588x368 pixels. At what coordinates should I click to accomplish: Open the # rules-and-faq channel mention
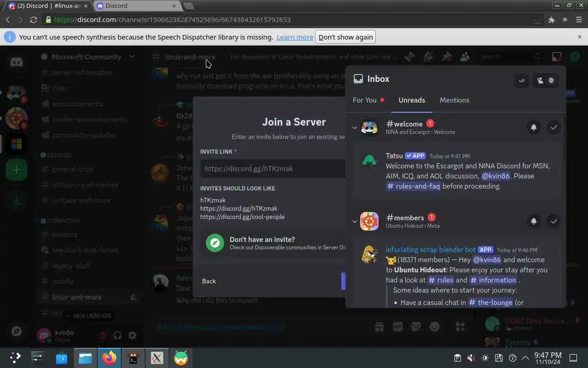413,186
